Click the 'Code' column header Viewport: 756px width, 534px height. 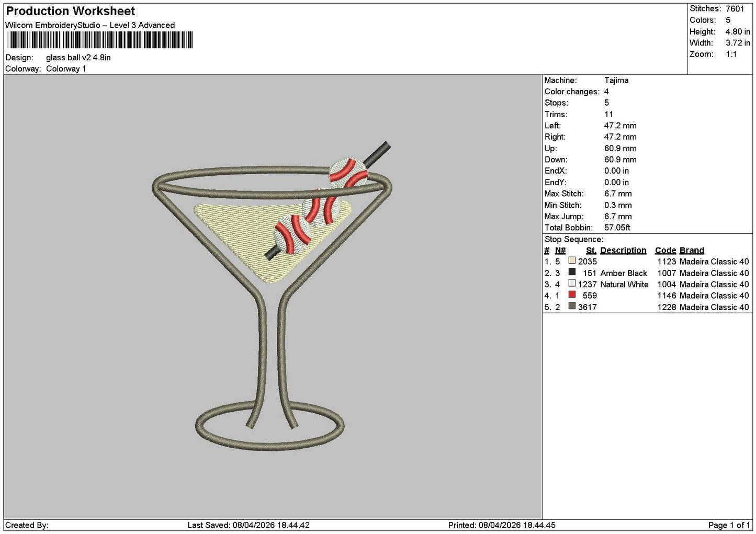click(665, 251)
